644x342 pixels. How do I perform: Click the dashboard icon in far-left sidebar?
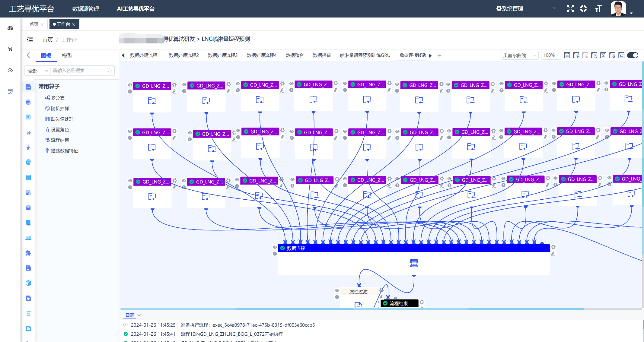tap(10, 28)
